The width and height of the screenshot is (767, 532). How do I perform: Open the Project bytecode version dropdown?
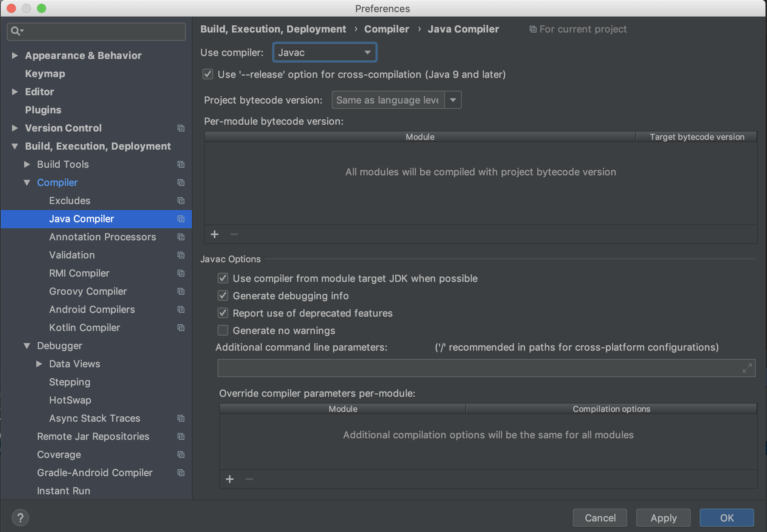click(x=453, y=100)
